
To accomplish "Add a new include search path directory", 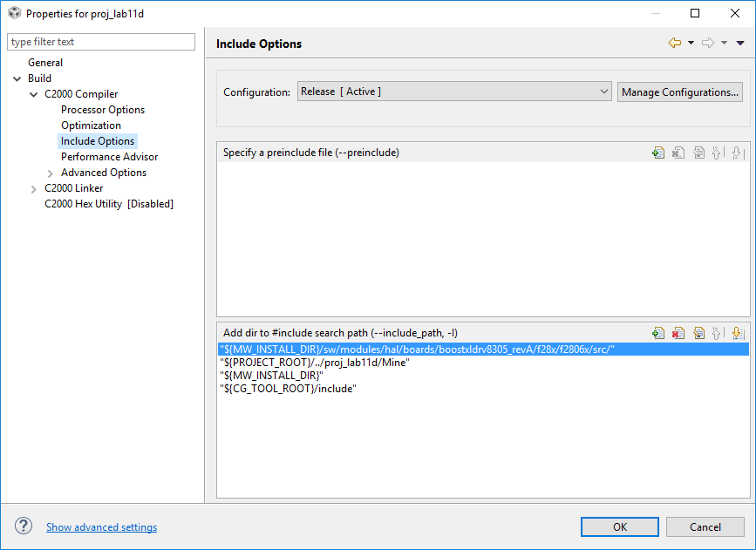I will click(658, 333).
